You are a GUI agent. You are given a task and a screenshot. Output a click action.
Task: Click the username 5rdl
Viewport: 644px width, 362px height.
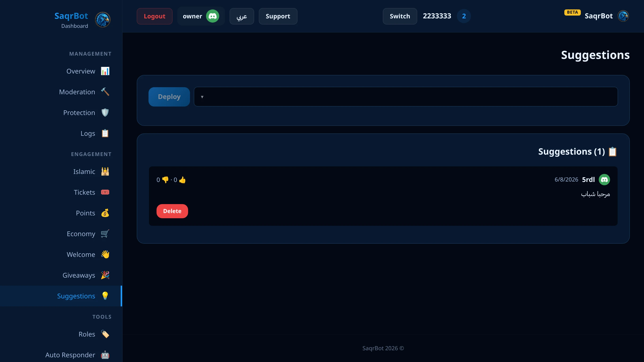tap(588, 180)
